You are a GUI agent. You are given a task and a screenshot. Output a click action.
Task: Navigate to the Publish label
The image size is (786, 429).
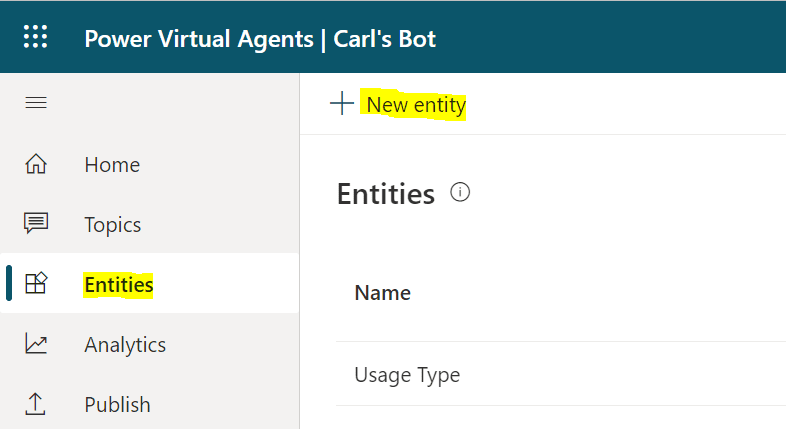click(x=117, y=405)
